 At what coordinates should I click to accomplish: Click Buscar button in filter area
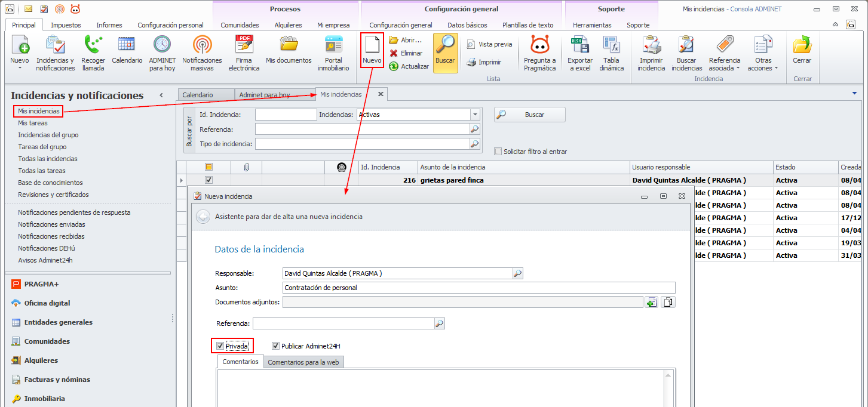pos(529,115)
